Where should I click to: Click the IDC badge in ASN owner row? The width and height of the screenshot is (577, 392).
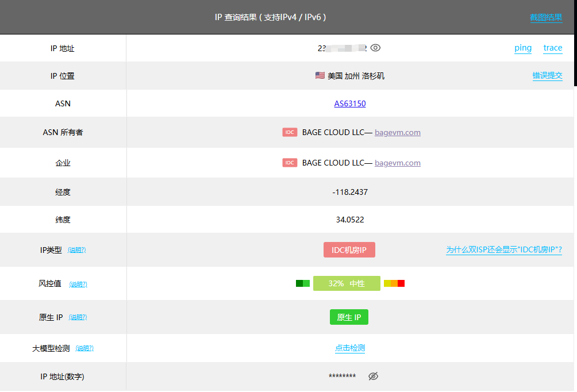[290, 132]
